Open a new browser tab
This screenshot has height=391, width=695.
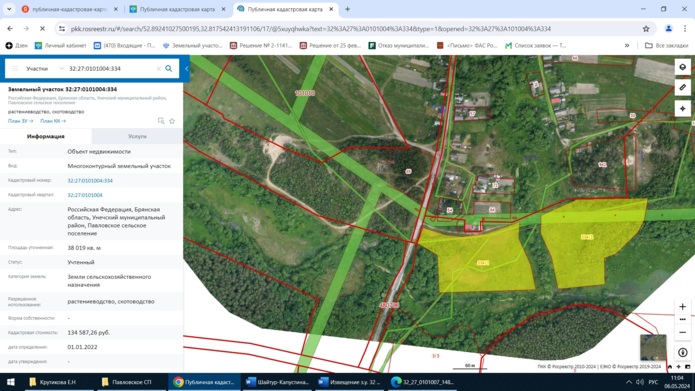coord(348,9)
